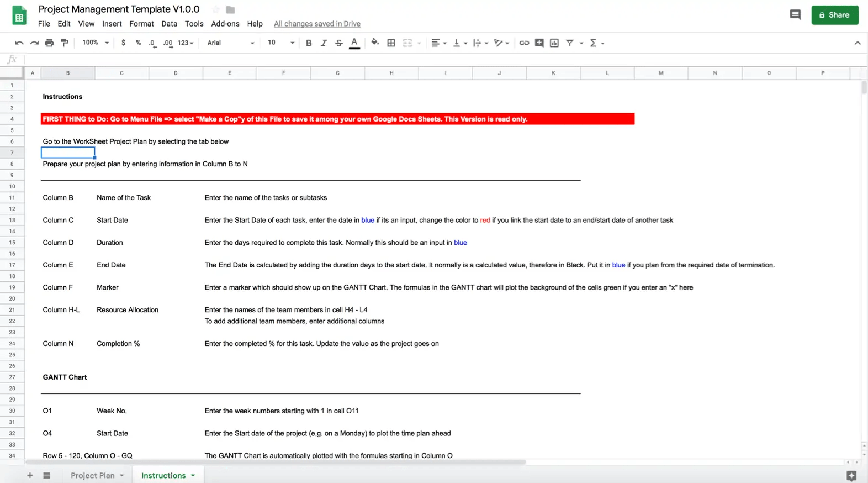The height and width of the screenshot is (483, 868).
Task: Click the green Share button
Action: tap(834, 15)
